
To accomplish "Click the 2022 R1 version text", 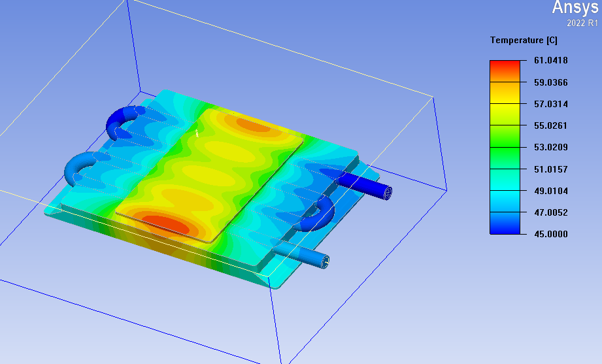I will tap(582, 23).
